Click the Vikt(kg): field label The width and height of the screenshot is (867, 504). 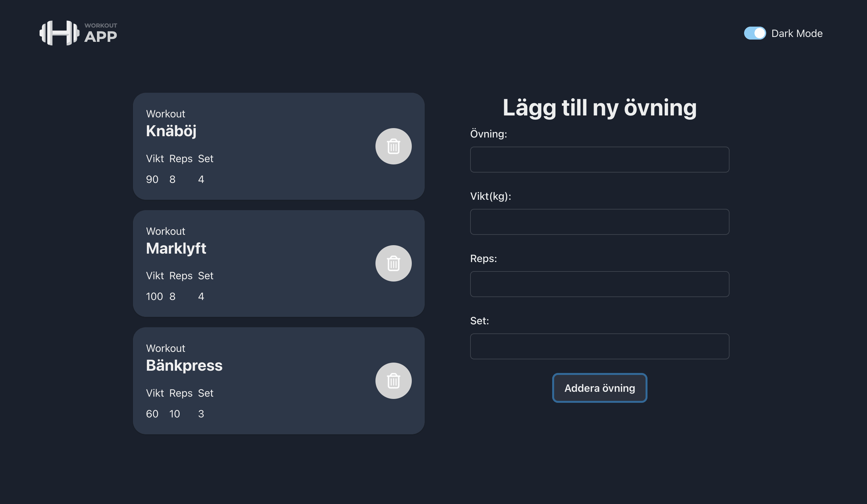(490, 196)
